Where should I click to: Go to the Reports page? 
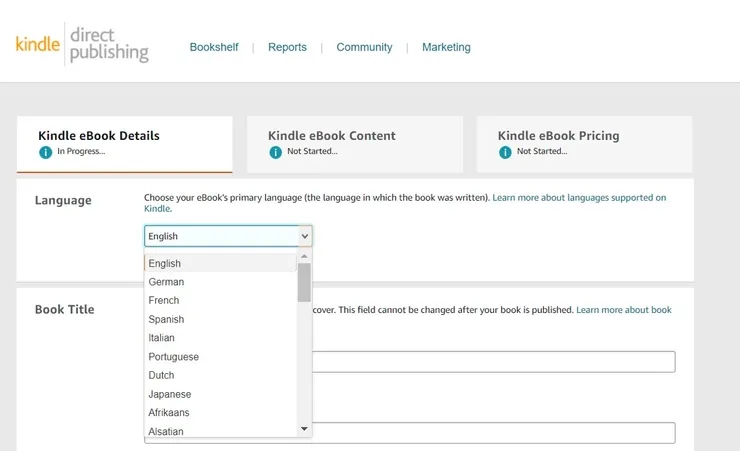click(x=287, y=47)
